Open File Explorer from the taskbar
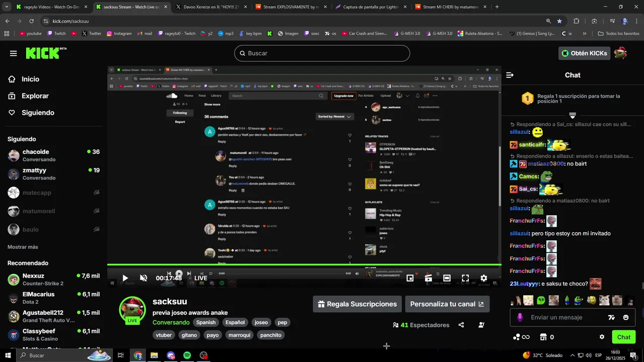The width and height of the screenshot is (644, 362). pyautogui.click(x=154, y=355)
